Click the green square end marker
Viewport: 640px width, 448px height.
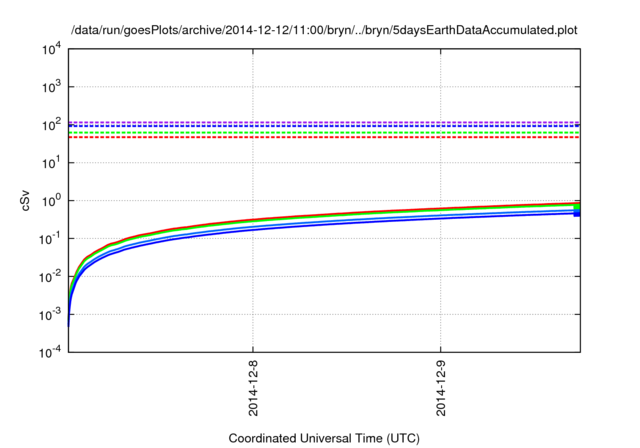pos(577,207)
